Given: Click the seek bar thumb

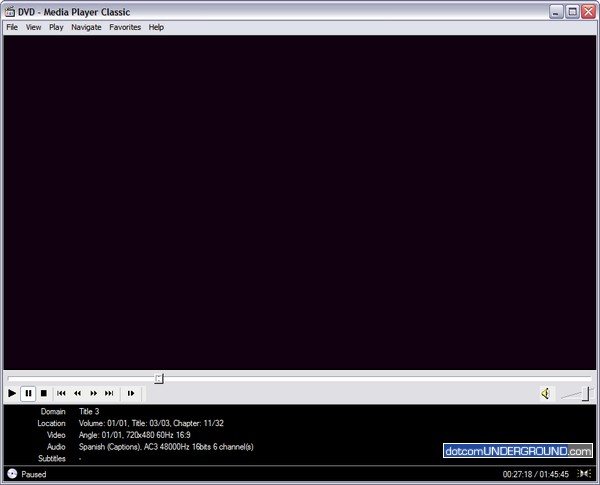Looking at the screenshot, I should click(x=159, y=379).
